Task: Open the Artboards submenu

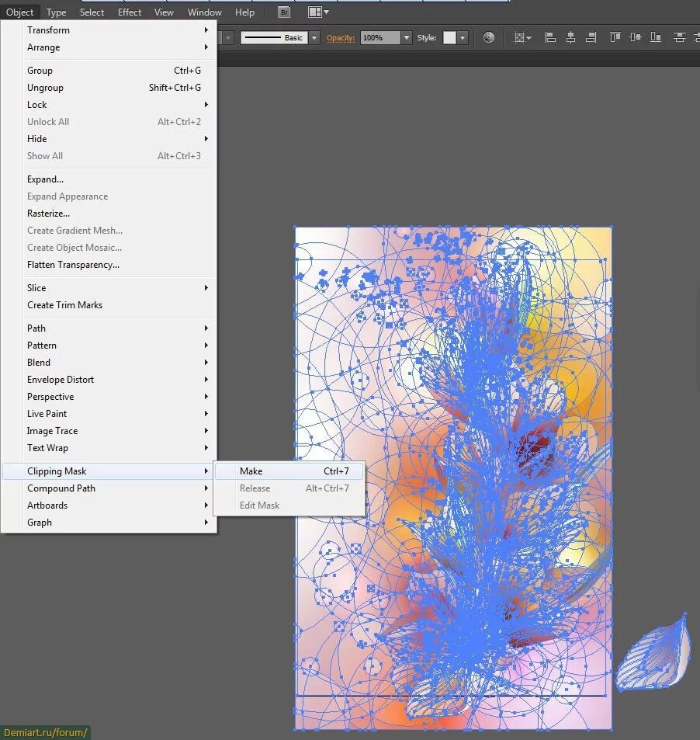Action: click(x=118, y=505)
